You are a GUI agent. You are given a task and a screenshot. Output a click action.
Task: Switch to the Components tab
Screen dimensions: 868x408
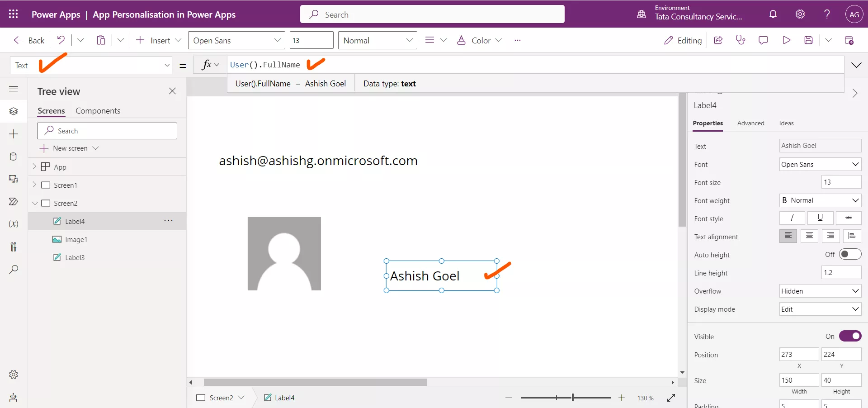pos(98,110)
